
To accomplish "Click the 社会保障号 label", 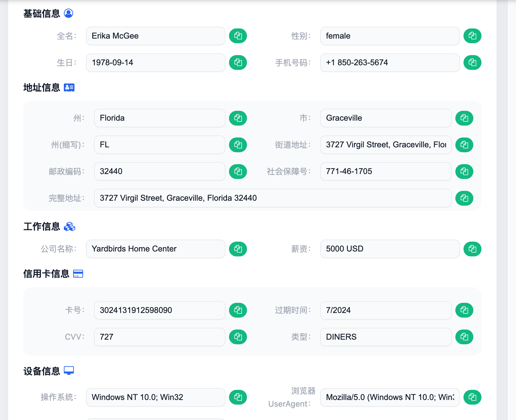I will (289, 171).
